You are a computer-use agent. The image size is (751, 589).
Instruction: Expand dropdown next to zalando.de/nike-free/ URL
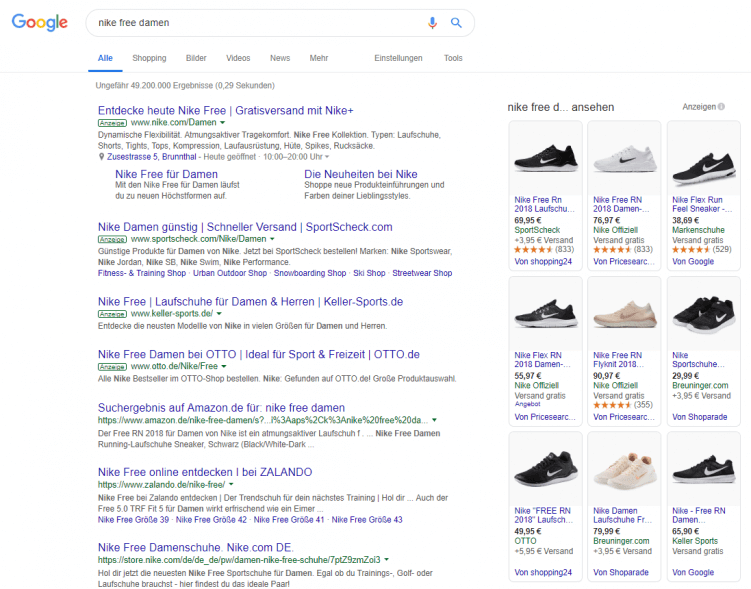(x=231, y=485)
